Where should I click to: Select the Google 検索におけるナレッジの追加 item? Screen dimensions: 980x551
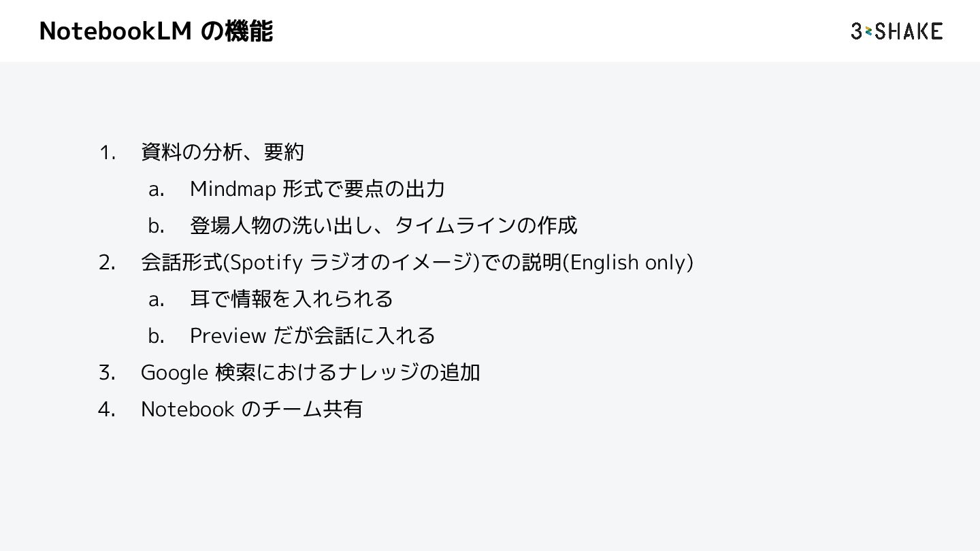tap(310, 372)
